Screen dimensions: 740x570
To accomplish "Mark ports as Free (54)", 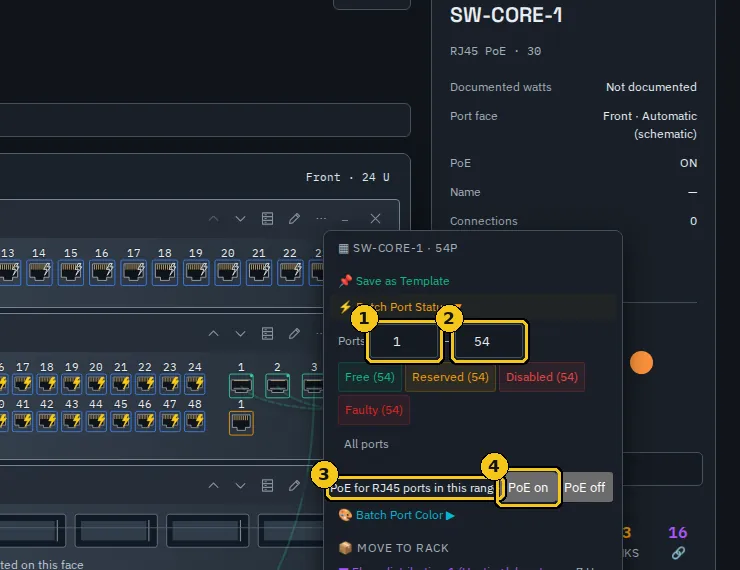I will coord(370,377).
